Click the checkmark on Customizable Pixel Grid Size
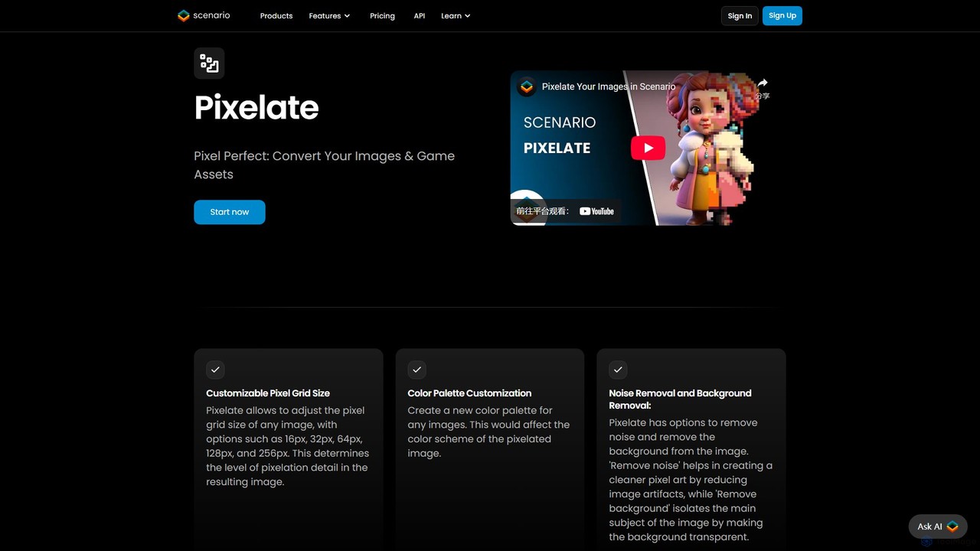This screenshot has width=980, height=551. tap(215, 370)
